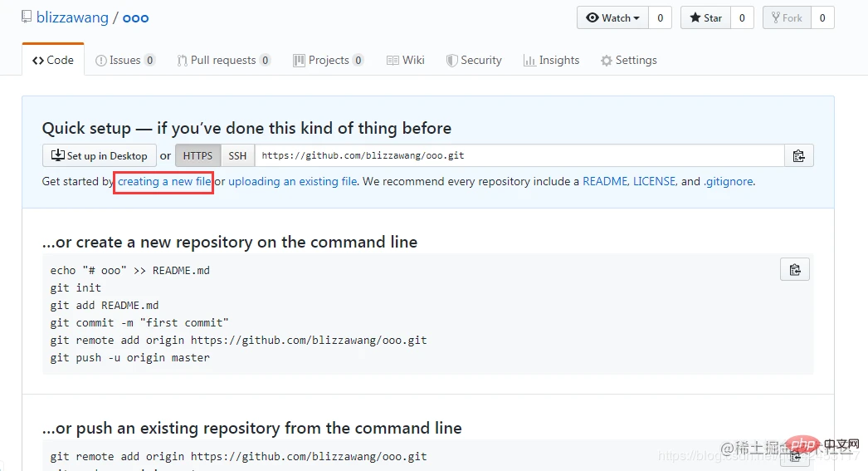Open the Insights tab with graph icon
Image resolution: width=868 pixels, height=471 pixels.
pyautogui.click(x=551, y=61)
